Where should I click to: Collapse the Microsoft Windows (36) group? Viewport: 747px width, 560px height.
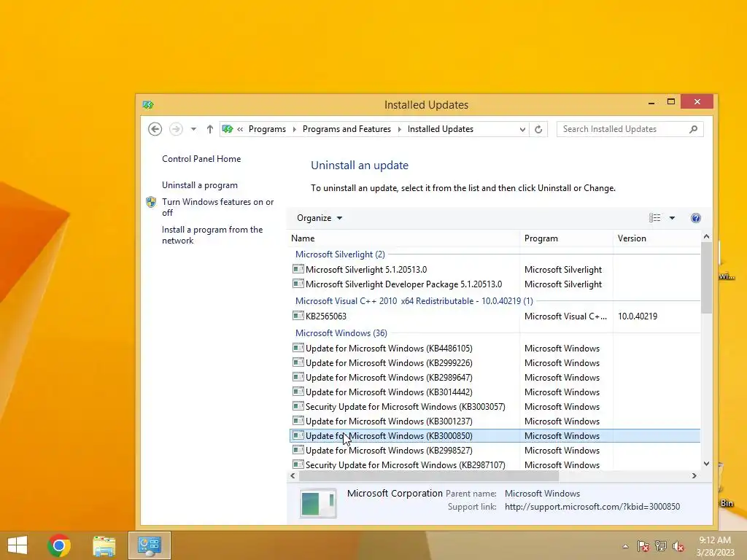[341, 332]
